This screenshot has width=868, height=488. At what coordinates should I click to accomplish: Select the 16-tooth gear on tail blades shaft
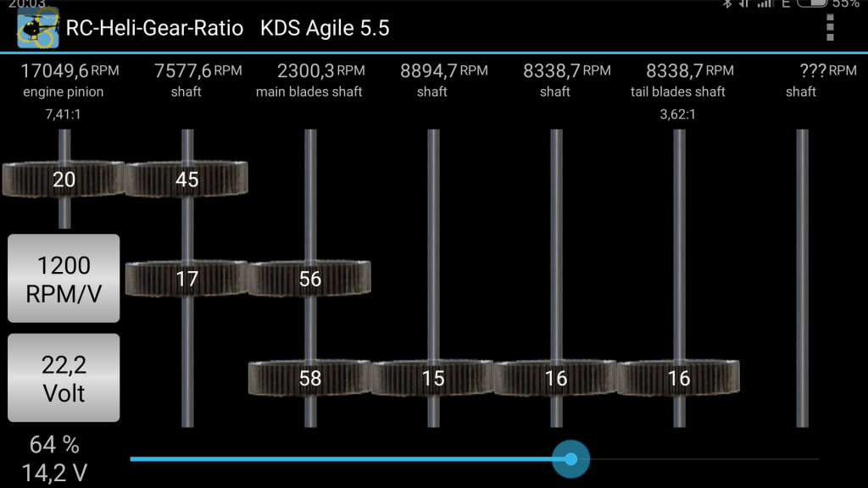678,378
